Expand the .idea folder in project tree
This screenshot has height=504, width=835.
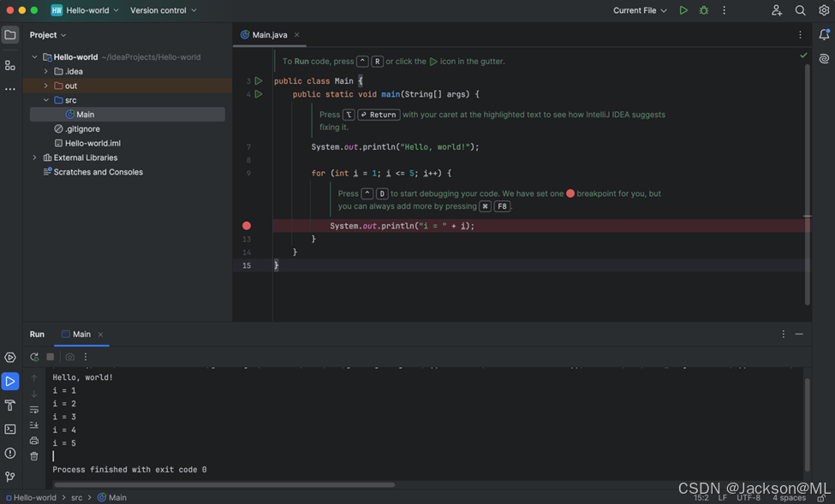tap(46, 72)
